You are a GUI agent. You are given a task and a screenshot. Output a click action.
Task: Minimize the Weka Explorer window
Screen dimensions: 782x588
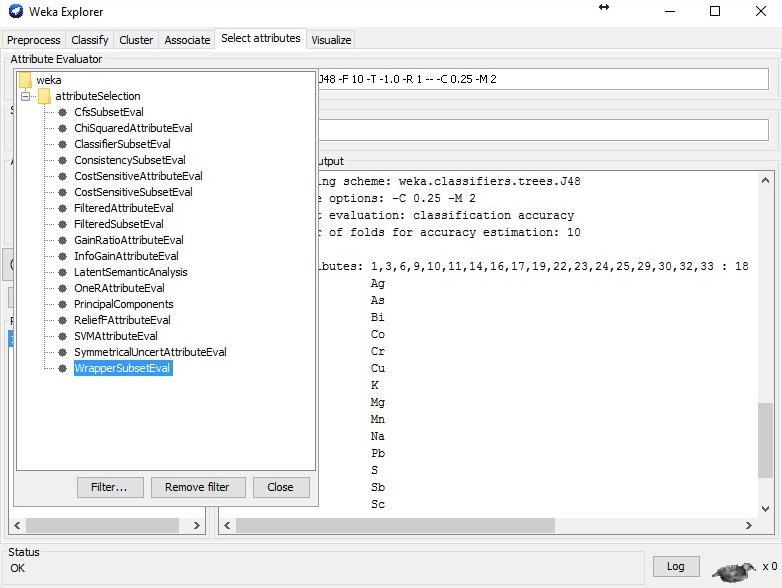click(x=670, y=11)
